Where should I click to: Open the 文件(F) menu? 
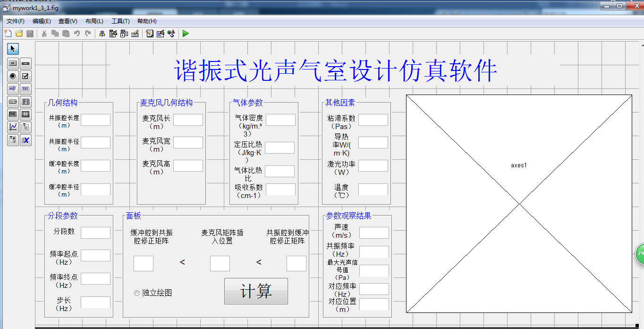[x=16, y=21]
